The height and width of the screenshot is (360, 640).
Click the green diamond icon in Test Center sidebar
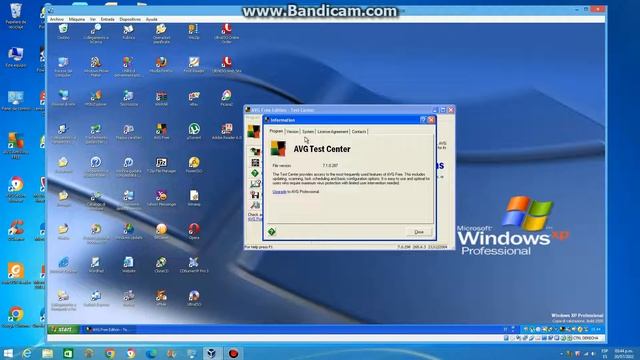point(255,173)
